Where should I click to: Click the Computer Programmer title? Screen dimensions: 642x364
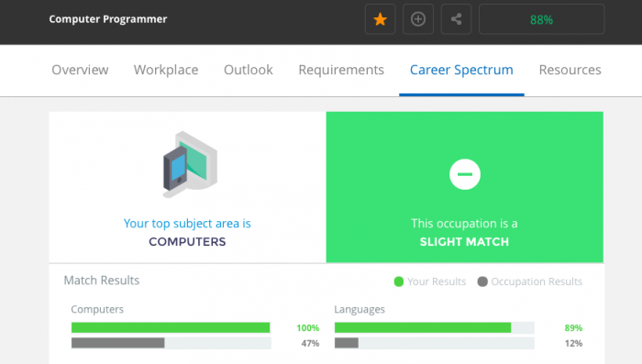(x=108, y=19)
